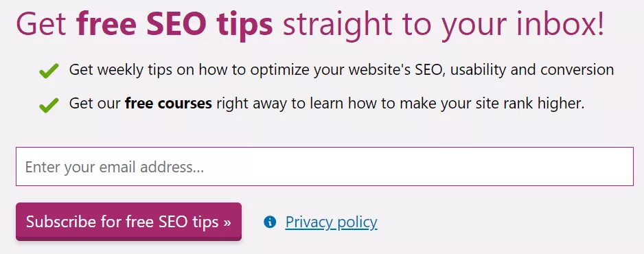Click the bold 'free courses' text
The height and width of the screenshot is (254, 644).
pos(168,103)
